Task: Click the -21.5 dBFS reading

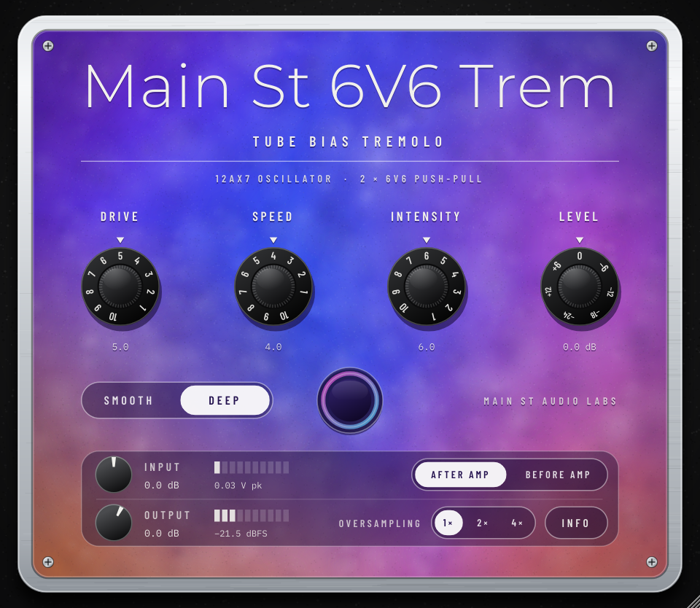Action: pyautogui.click(x=241, y=534)
